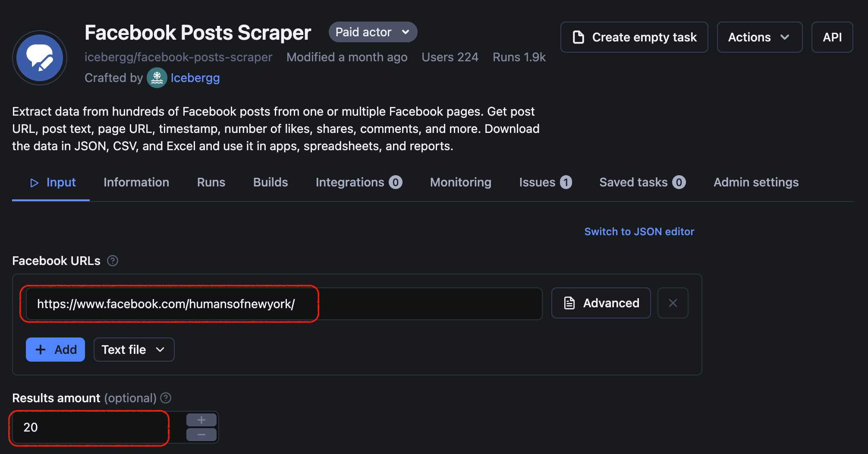The image size is (868, 454).
Task: Increase Results amount with plus stepper
Action: click(201, 420)
